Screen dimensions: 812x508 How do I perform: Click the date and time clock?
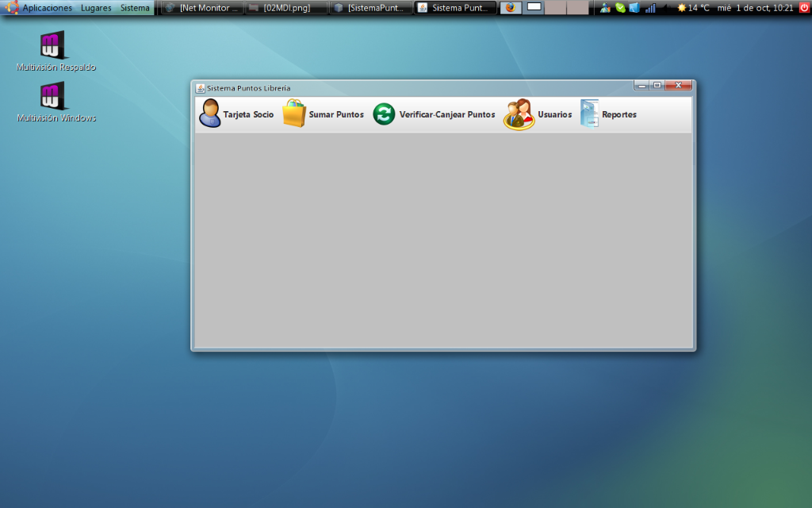(755, 8)
